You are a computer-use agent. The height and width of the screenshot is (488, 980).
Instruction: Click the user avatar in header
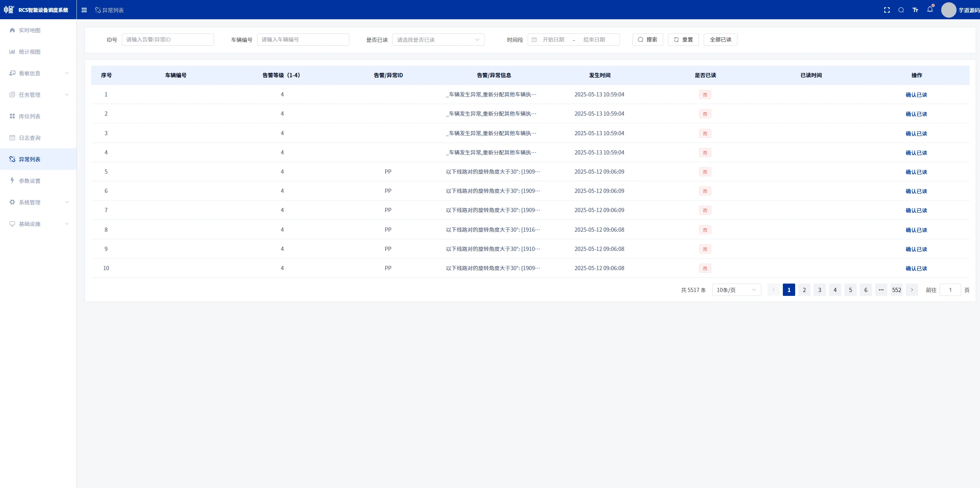[x=948, y=10]
